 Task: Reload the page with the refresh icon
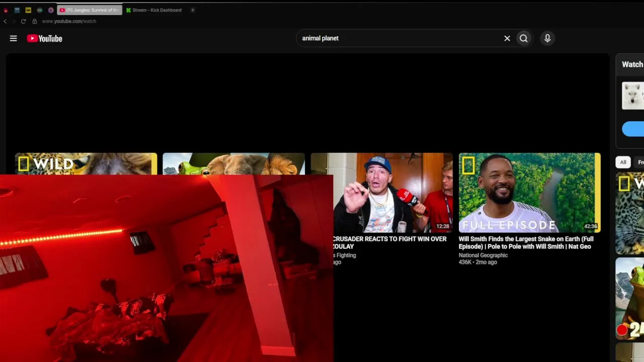(x=23, y=21)
